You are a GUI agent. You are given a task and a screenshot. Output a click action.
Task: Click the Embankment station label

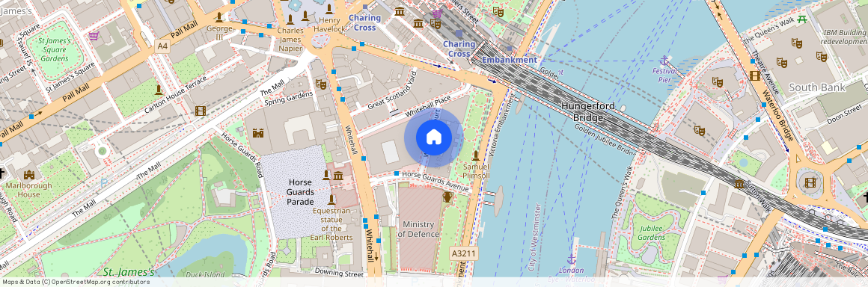coord(510,60)
